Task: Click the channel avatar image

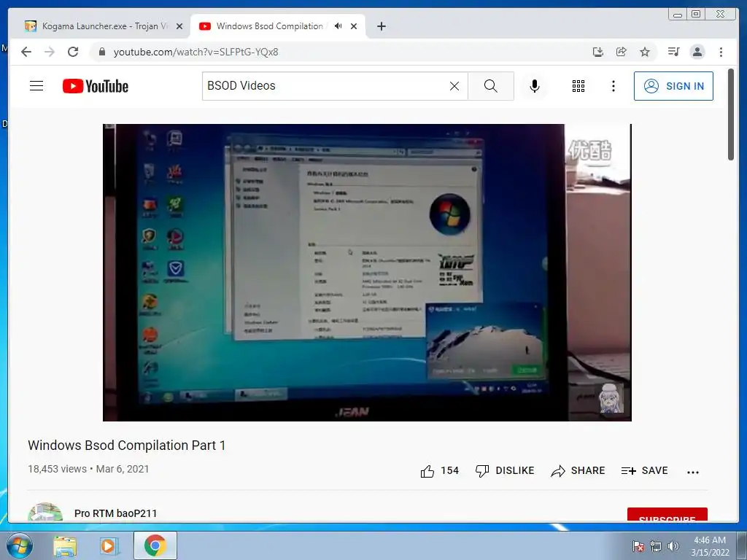Action: (x=45, y=512)
